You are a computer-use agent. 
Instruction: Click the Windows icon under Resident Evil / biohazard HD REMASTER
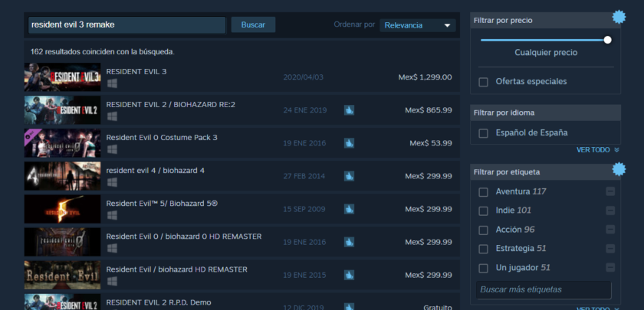112,282
